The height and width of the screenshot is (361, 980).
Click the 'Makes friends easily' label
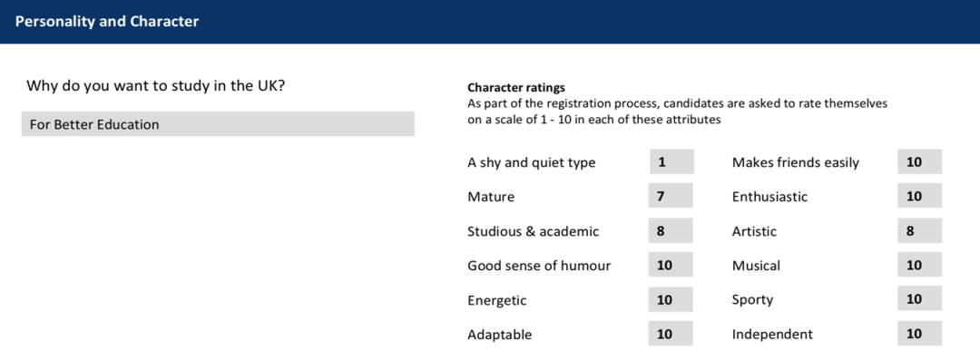pos(796,162)
